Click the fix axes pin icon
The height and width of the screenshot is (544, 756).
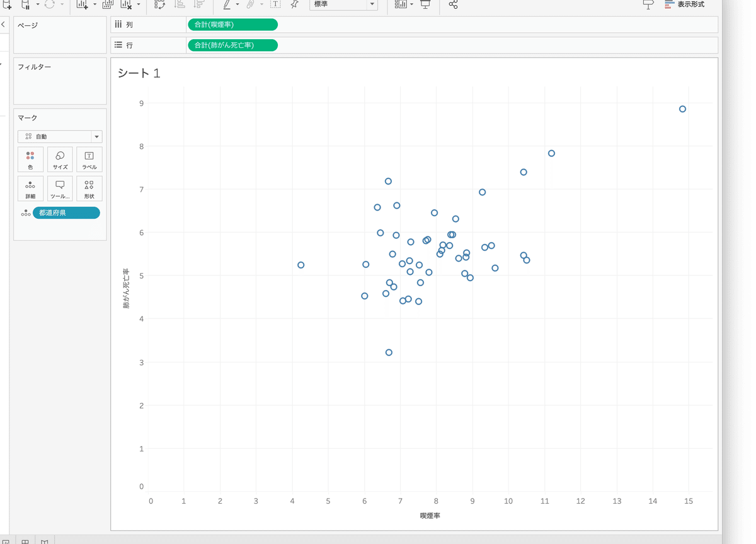click(x=294, y=4)
